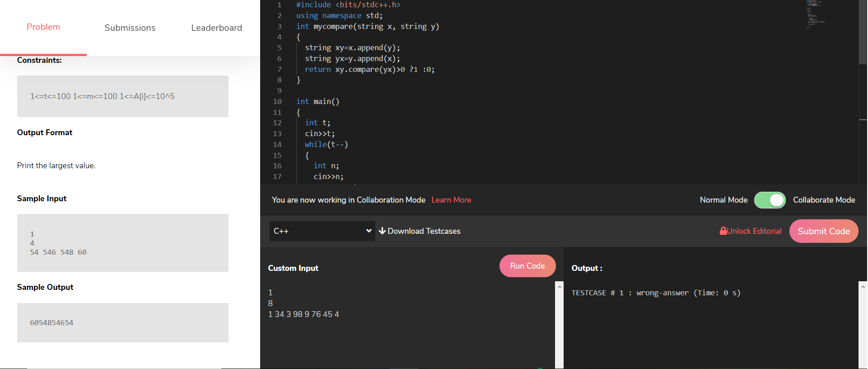Follow the Learn More link
Image resolution: width=868 pixels, height=369 pixels.
pyautogui.click(x=451, y=200)
